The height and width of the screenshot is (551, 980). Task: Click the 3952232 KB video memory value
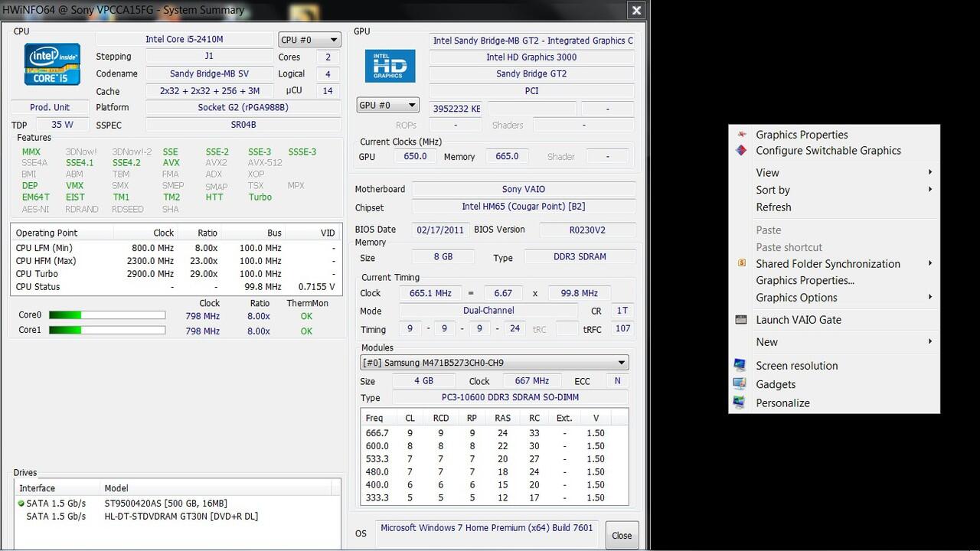tap(457, 109)
